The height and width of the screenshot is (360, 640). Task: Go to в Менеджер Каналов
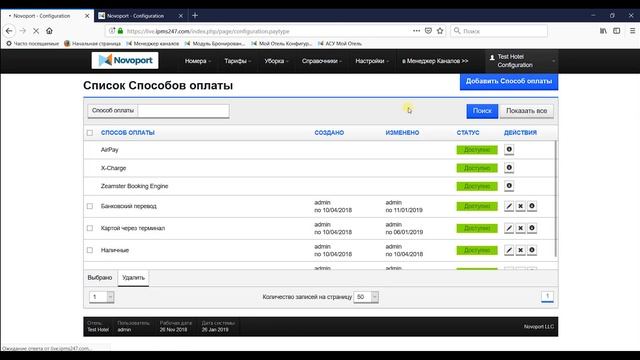[x=435, y=61]
